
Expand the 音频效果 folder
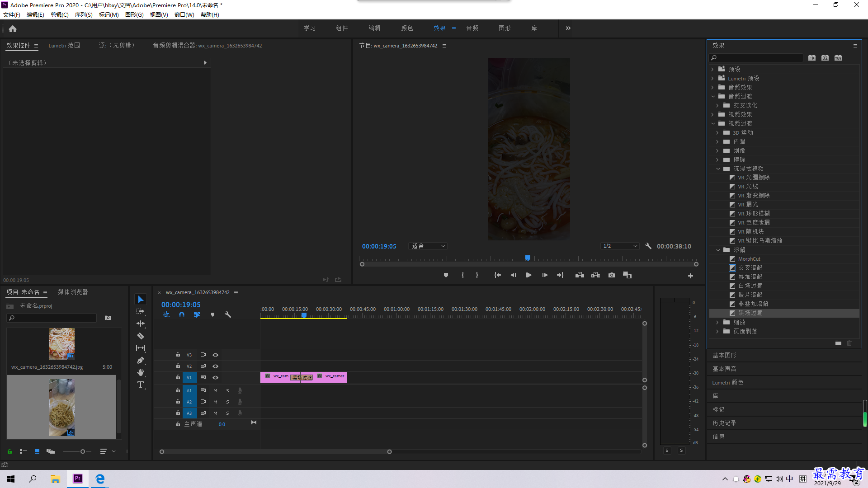pos(712,88)
